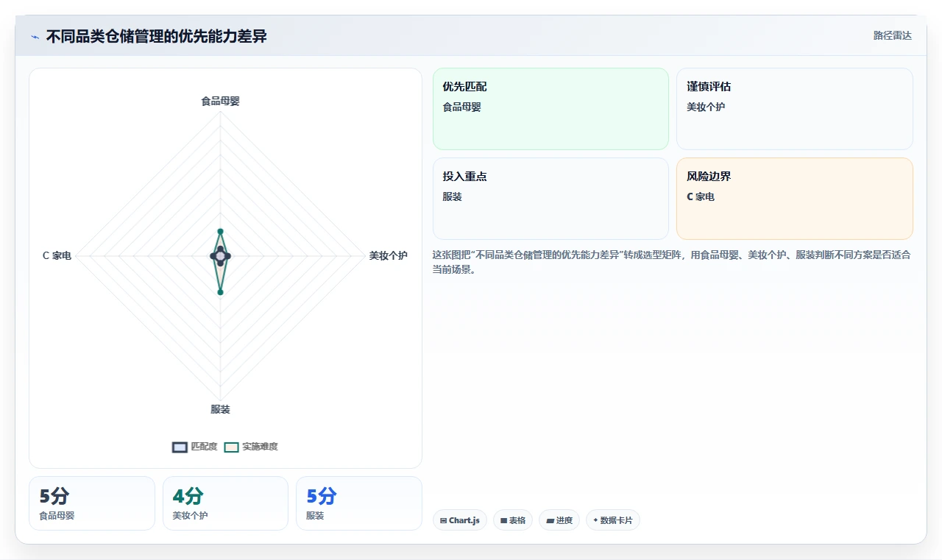Click the 5分 服装 score card
Viewport: 942px width, 560px height.
point(359,503)
